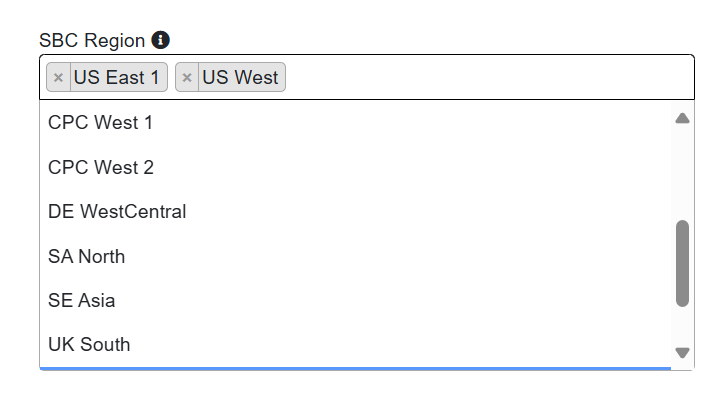This screenshot has width=727, height=406.
Task: Select the UK South region
Action: pos(355,344)
